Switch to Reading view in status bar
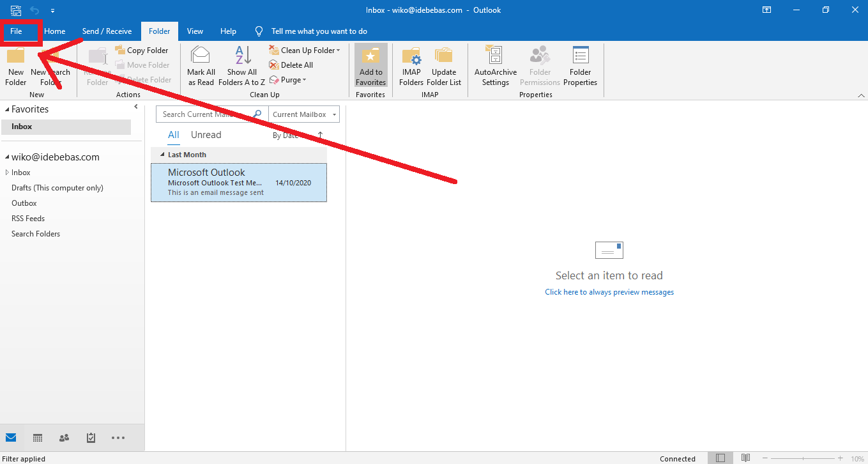868x464 pixels. pos(745,458)
